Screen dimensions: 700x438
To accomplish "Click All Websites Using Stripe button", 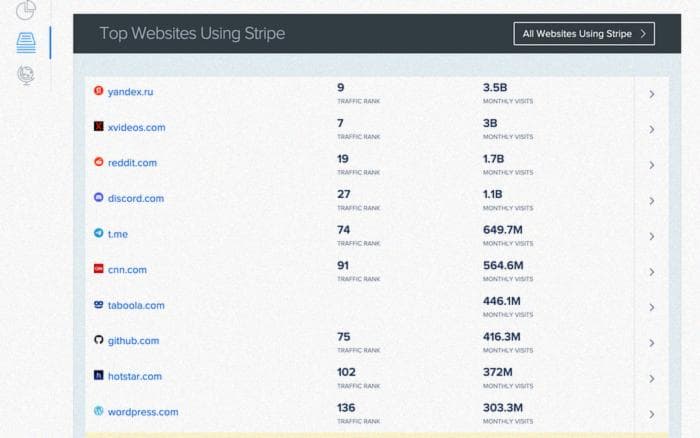I will pyautogui.click(x=584, y=33).
